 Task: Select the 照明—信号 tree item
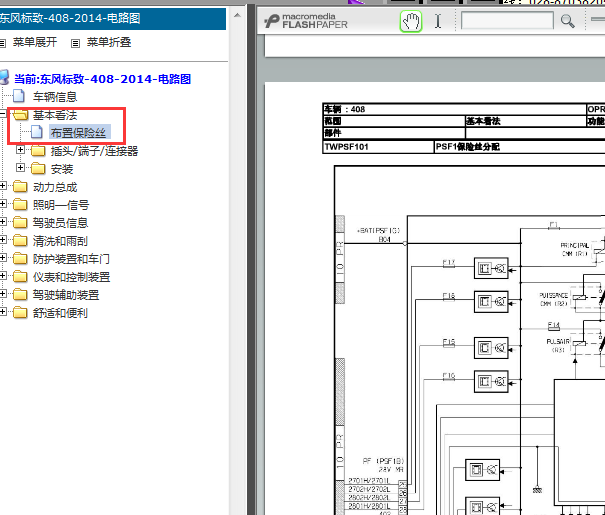pos(61,205)
